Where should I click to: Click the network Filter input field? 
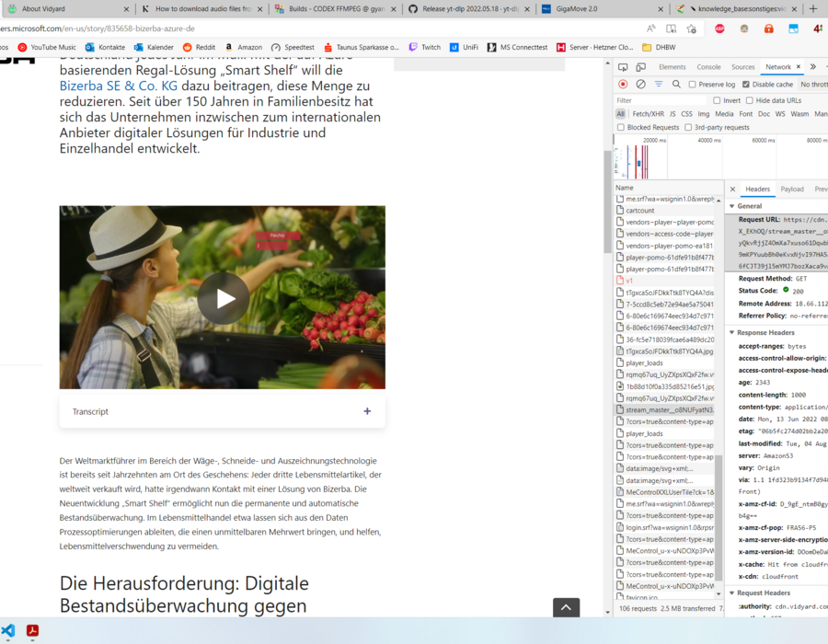coord(660,100)
